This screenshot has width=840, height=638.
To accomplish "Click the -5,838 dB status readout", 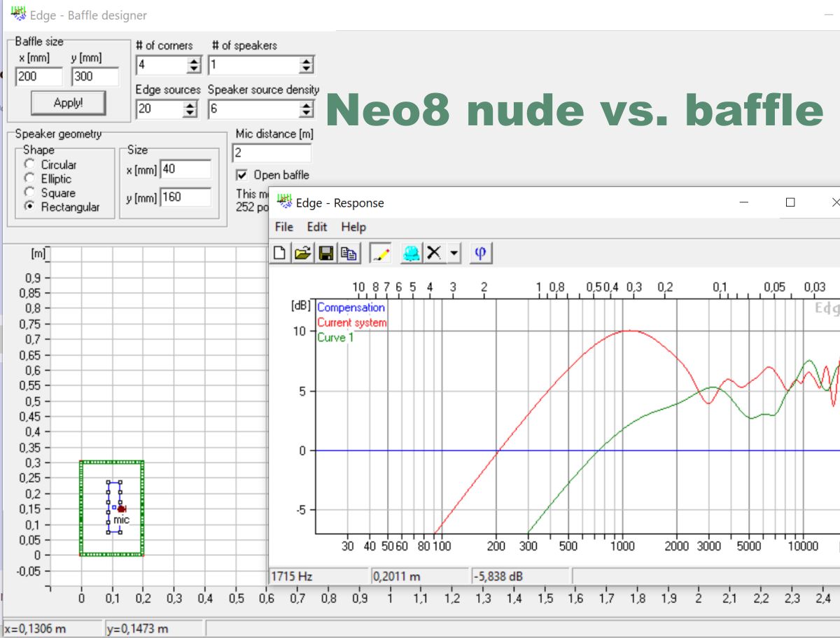I will 521,576.
